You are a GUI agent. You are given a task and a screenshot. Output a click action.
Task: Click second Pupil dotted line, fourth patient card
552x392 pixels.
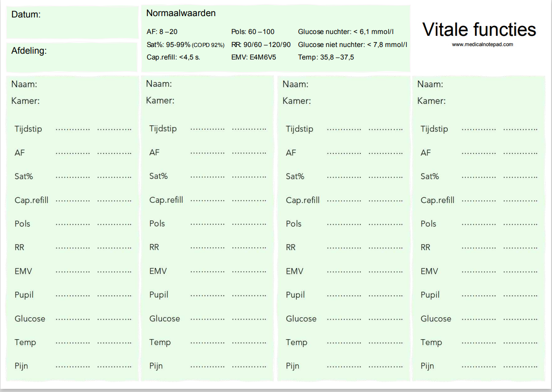coord(520,295)
